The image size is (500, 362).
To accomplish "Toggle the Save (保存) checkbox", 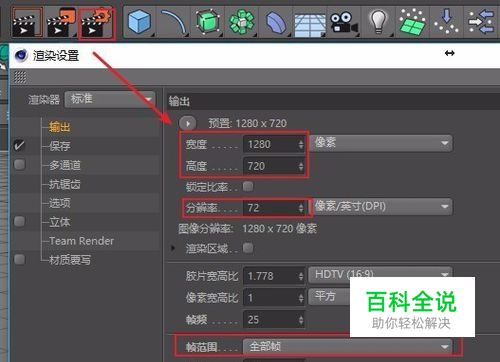I will click(19, 145).
